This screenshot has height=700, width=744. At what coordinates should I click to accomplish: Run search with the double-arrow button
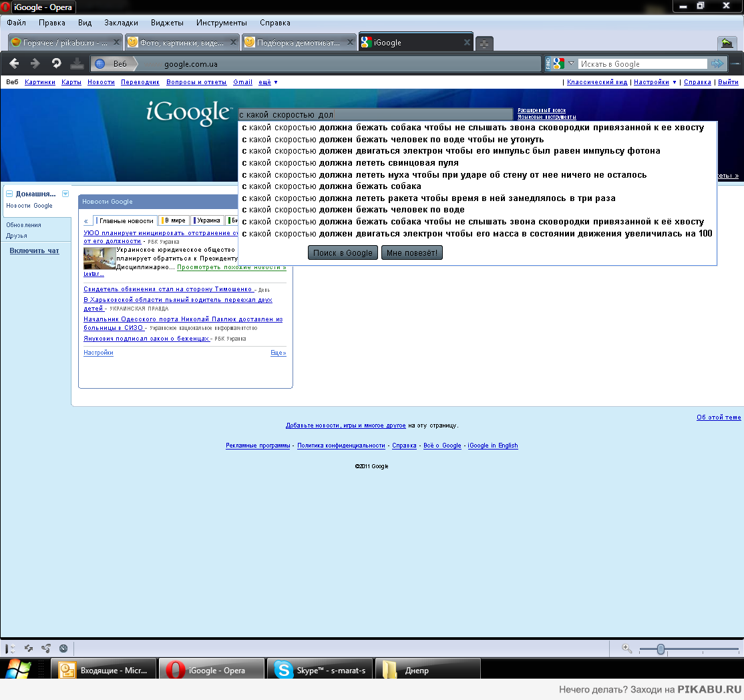tap(717, 63)
